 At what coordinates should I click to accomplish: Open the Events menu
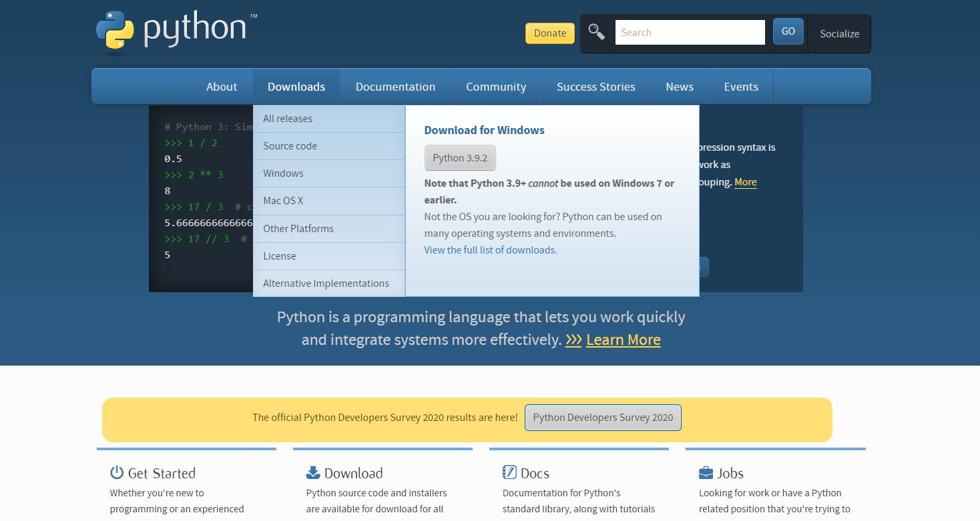tap(741, 87)
